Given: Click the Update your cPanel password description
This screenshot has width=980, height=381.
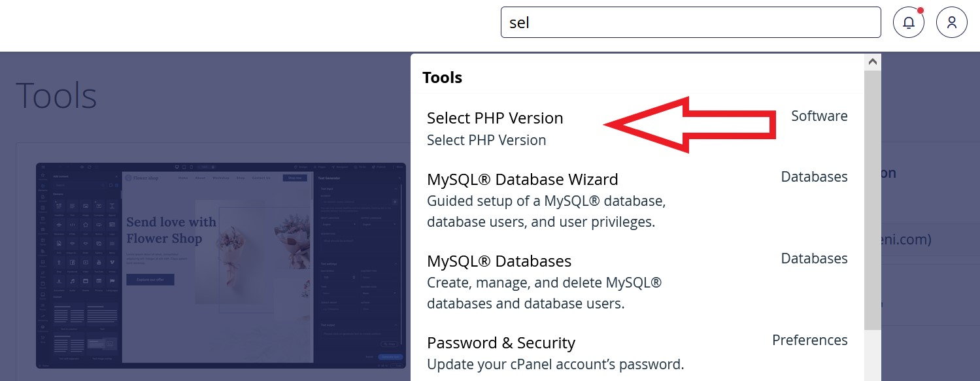Looking at the screenshot, I should 555,364.
